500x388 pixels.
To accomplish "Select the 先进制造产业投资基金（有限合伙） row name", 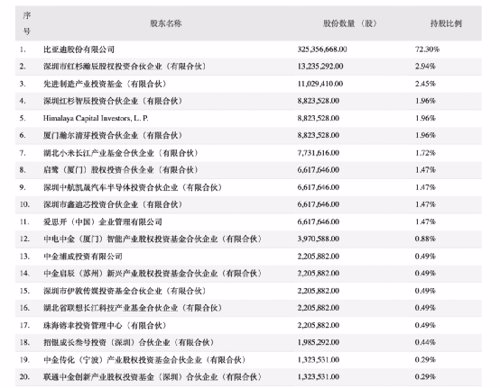I will point(105,84).
